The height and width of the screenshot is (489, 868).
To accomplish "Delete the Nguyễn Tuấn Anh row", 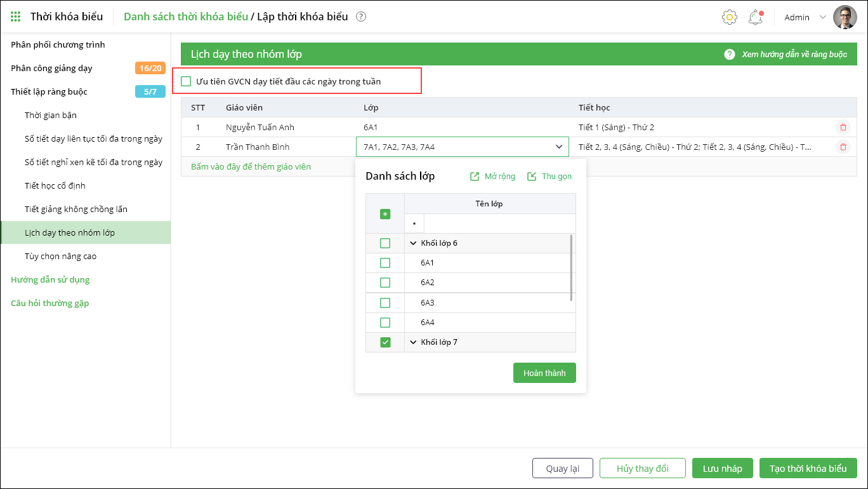I will pos(843,127).
